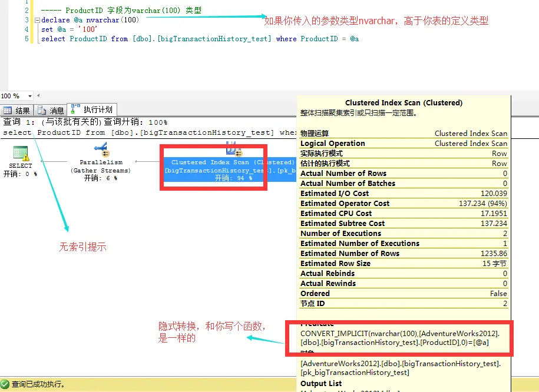Click the '节点 ID' row

click(404, 303)
